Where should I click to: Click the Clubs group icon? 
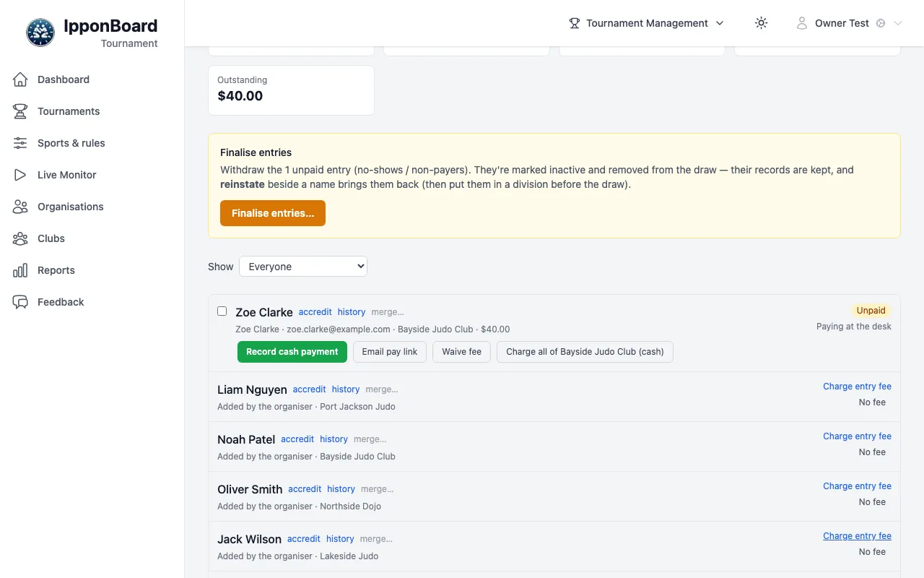(x=20, y=238)
